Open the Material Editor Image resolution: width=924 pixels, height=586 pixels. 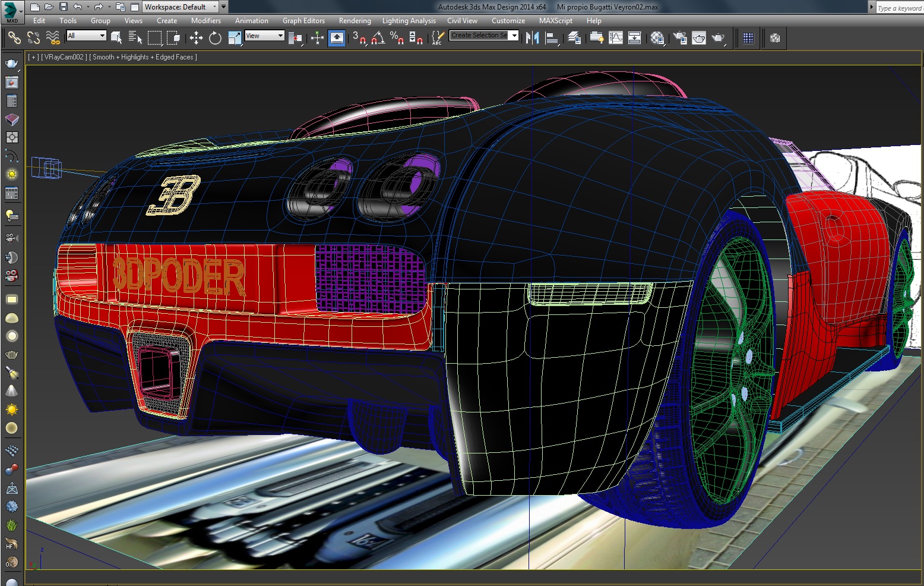[657, 38]
